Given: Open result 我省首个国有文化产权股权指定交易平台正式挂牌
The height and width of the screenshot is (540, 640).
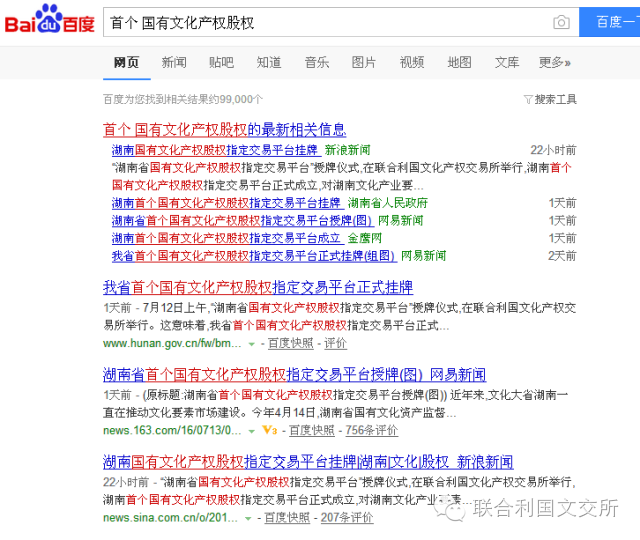Looking at the screenshot, I should click(258, 288).
